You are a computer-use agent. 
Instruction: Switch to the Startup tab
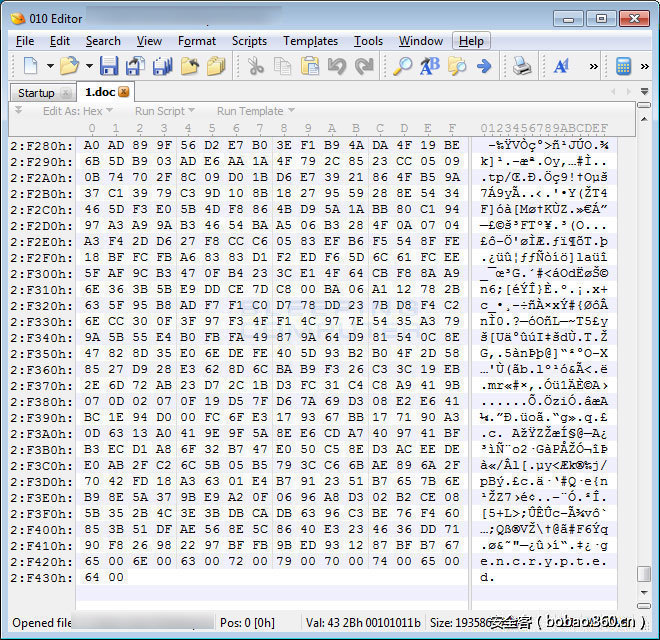point(36,93)
